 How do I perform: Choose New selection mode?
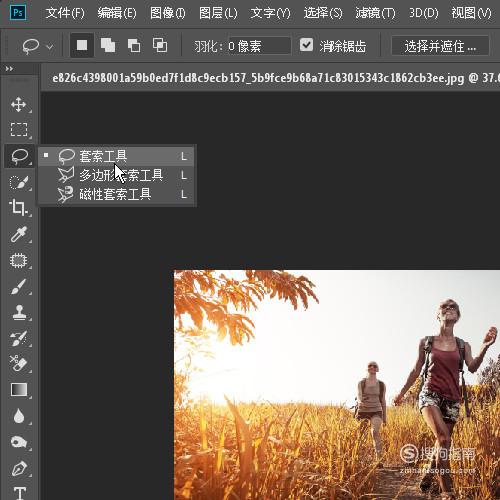coord(82,45)
